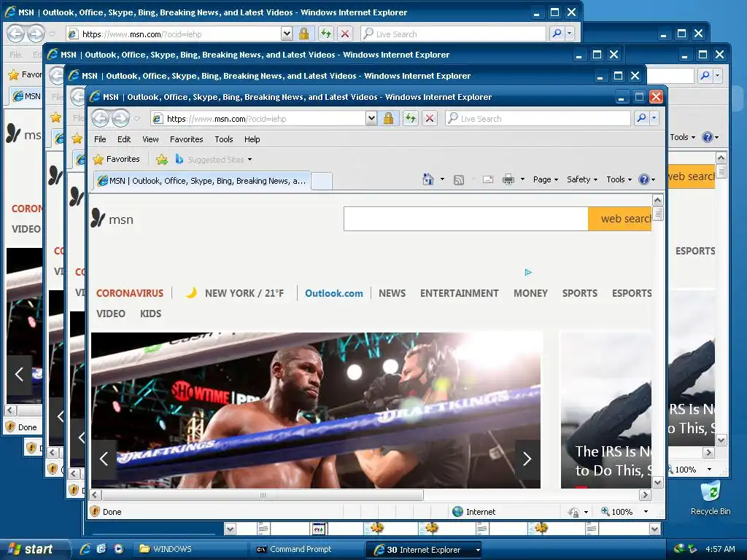Open the Page menu dropdown
747x560 pixels.
546,179
